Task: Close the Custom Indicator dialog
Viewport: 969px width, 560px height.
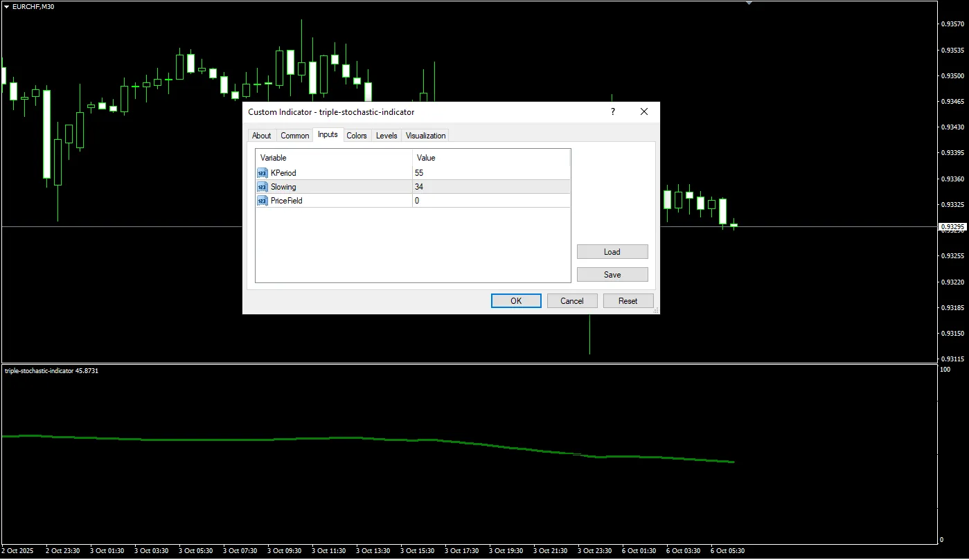Action: [644, 111]
